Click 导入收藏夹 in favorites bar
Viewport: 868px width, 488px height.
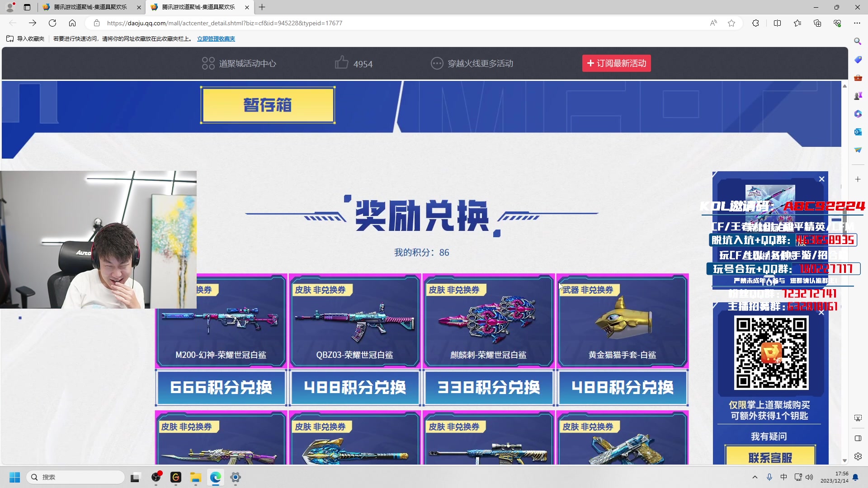coord(26,39)
